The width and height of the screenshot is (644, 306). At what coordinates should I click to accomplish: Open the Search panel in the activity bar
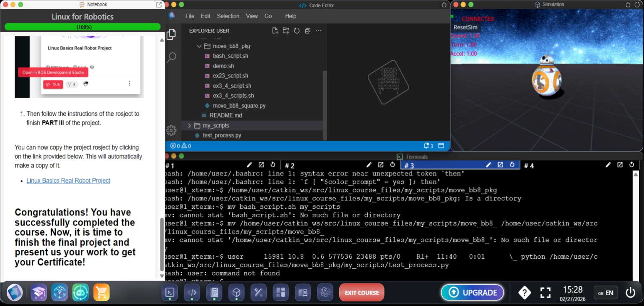[x=171, y=57]
